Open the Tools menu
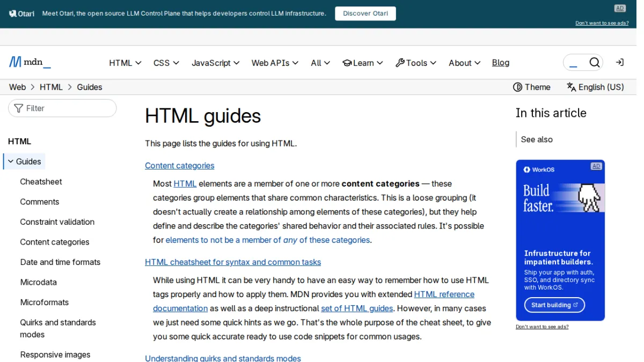 click(x=416, y=63)
